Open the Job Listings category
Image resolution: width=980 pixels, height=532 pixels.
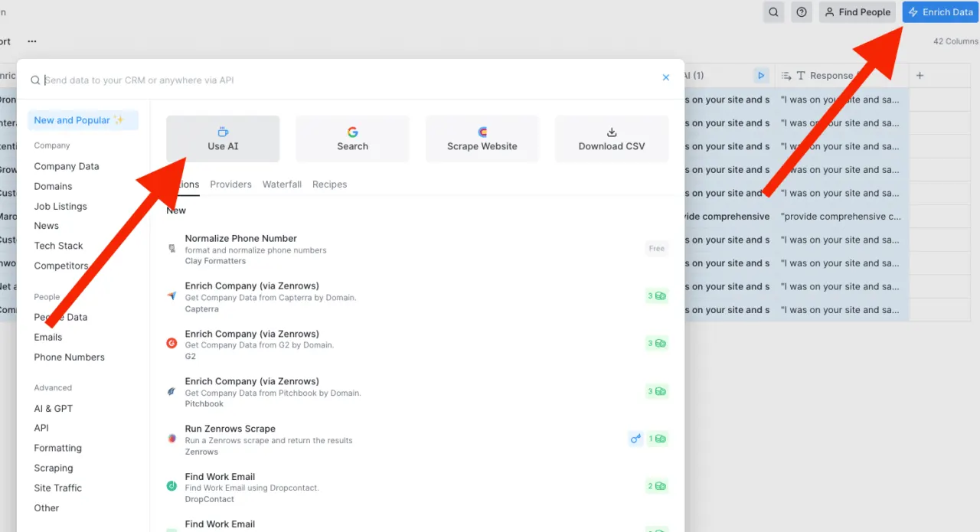pyautogui.click(x=60, y=206)
